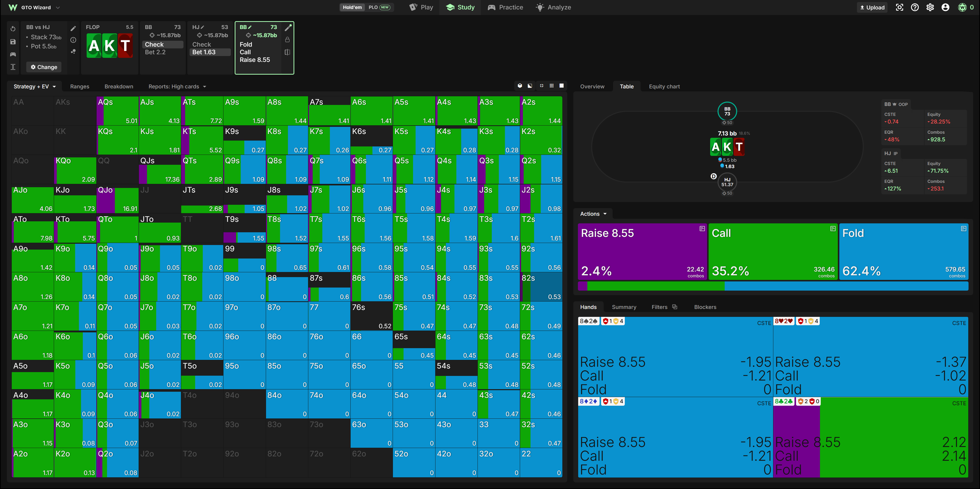Open the info icon in spot panel
Viewport: 980px width, 489px height.
point(73,40)
